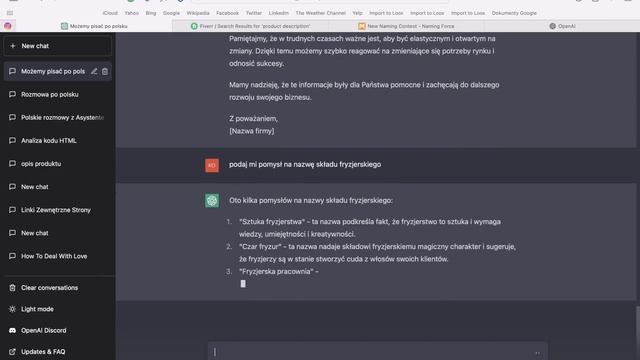Switch to 'Możemy pisać po polsku' browser tab
Screen dimensions: 640x360
pyautogui.click(x=94, y=26)
